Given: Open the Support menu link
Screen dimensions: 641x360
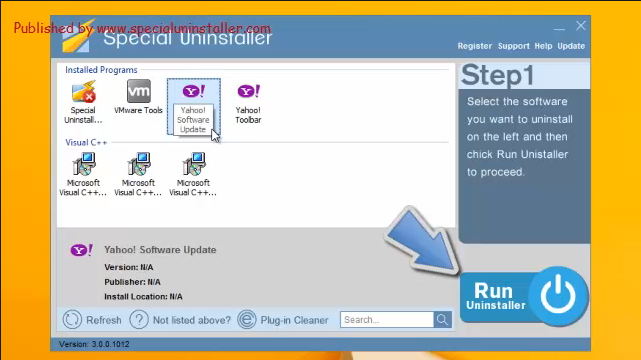Looking at the screenshot, I should click(x=513, y=46).
